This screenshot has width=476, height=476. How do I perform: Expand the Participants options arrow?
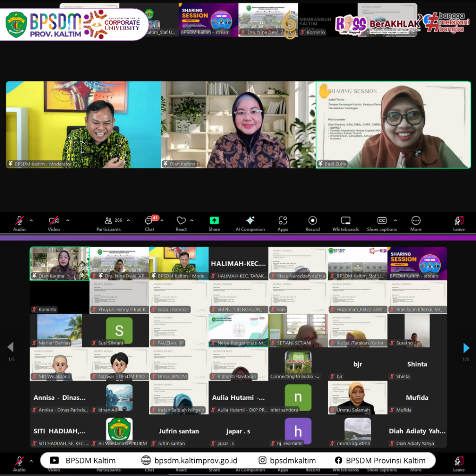tap(128, 220)
